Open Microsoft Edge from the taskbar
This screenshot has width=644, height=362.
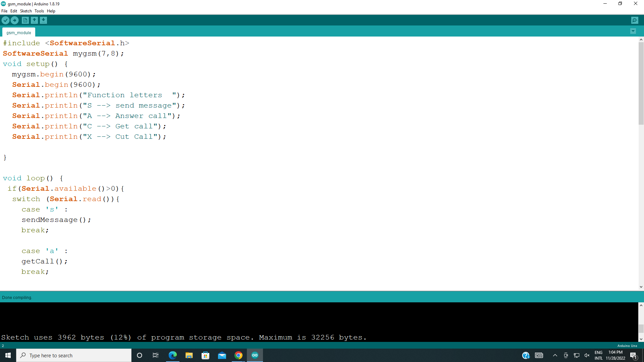172,355
